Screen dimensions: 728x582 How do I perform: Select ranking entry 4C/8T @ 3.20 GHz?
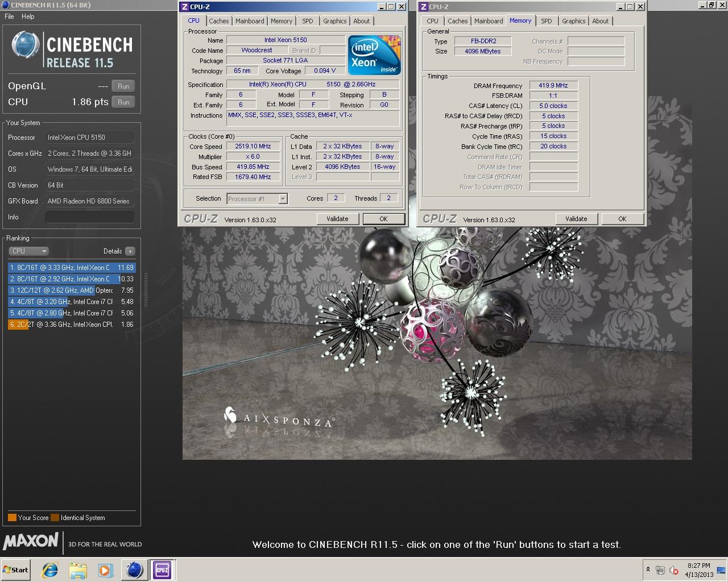pyautogui.click(x=72, y=302)
